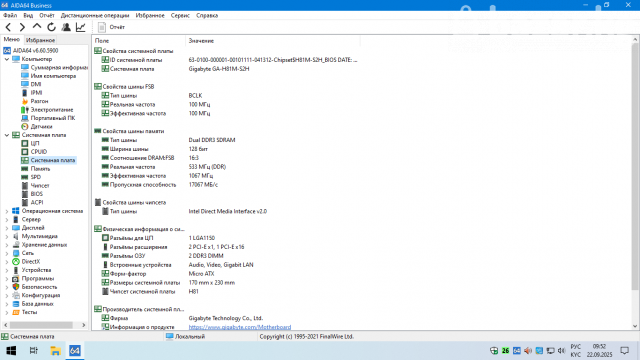Open the Дистанционные операции menu

(x=95, y=16)
